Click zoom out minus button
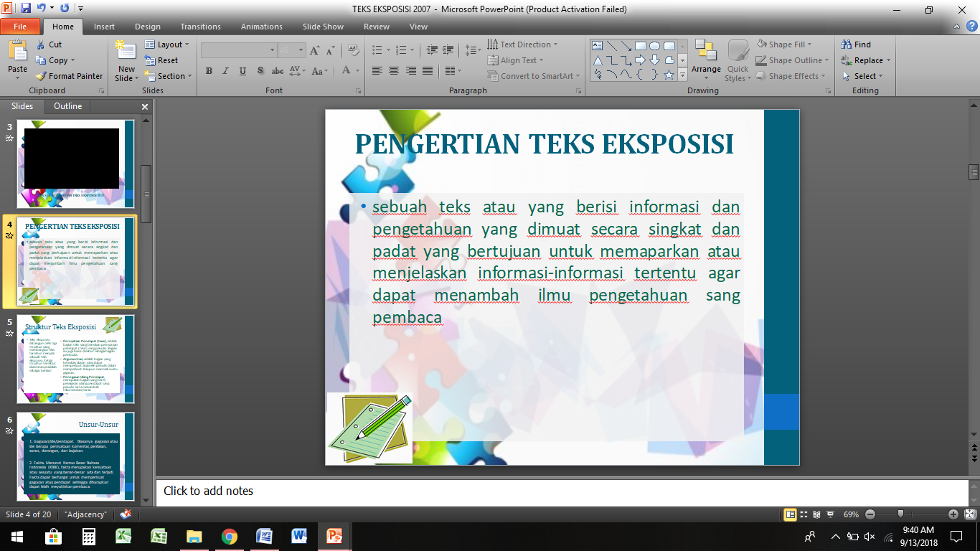This screenshot has width=980, height=551. [870, 514]
